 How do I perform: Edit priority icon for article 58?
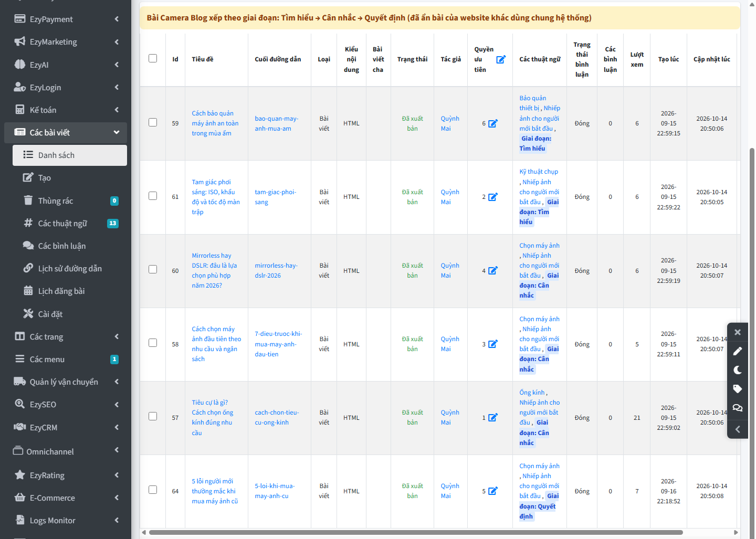(x=493, y=344)
